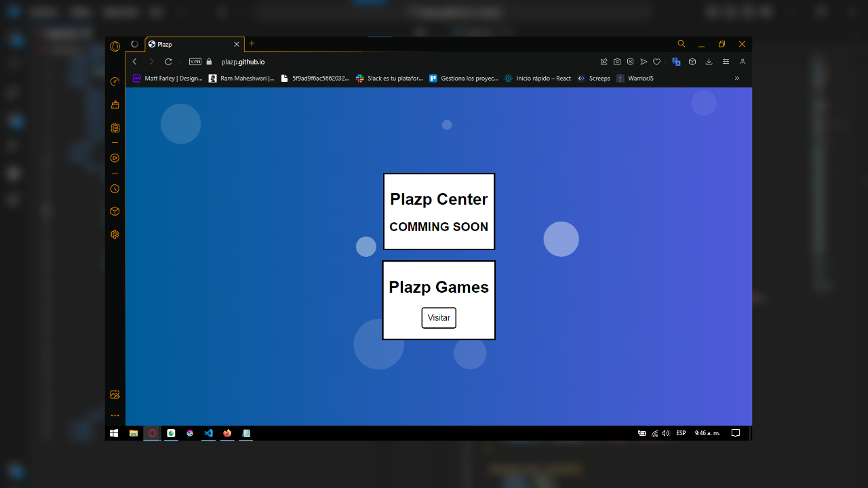The width and height of the screenshot is (868, 488).
Task: Open the Opera menu logo
Action: pos(115,46)
